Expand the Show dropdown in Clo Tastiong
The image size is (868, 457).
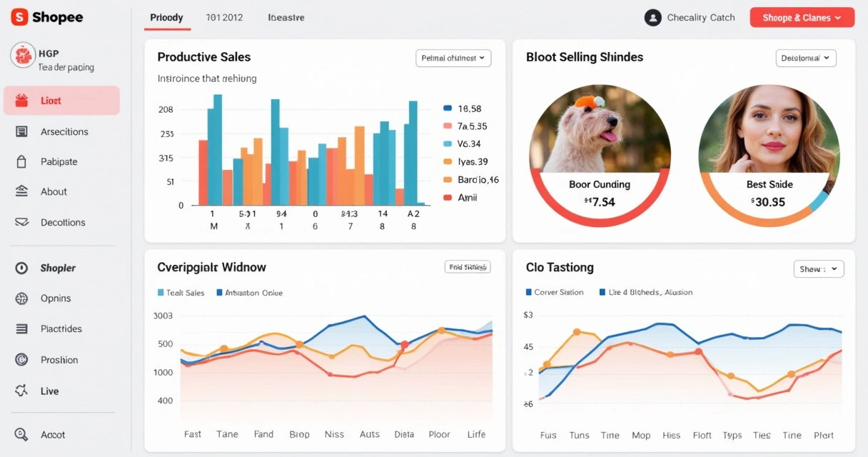pos(819,269)
